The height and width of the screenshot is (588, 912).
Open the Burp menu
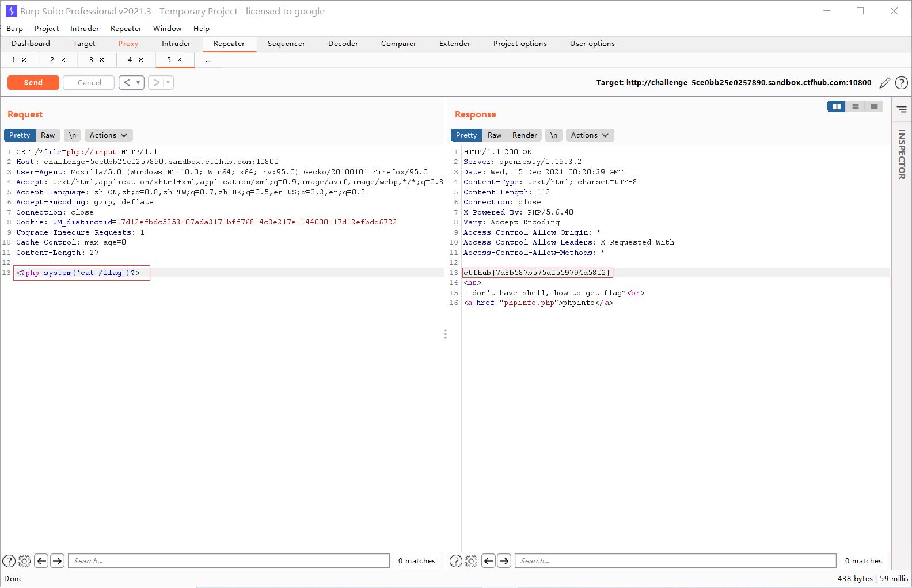click(x=14, y=29)
